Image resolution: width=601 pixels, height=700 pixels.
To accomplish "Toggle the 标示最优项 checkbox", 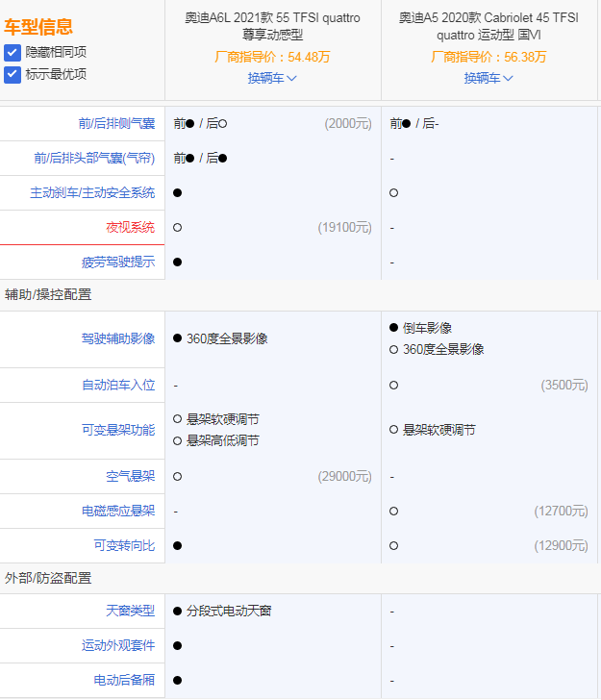I will [x=13, y=74].
